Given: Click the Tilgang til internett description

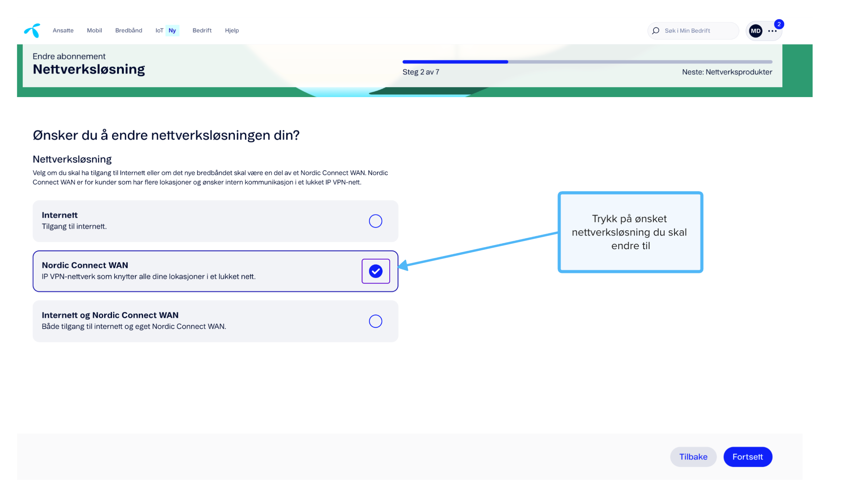Looking at the screenshot, I should [74, 226].
